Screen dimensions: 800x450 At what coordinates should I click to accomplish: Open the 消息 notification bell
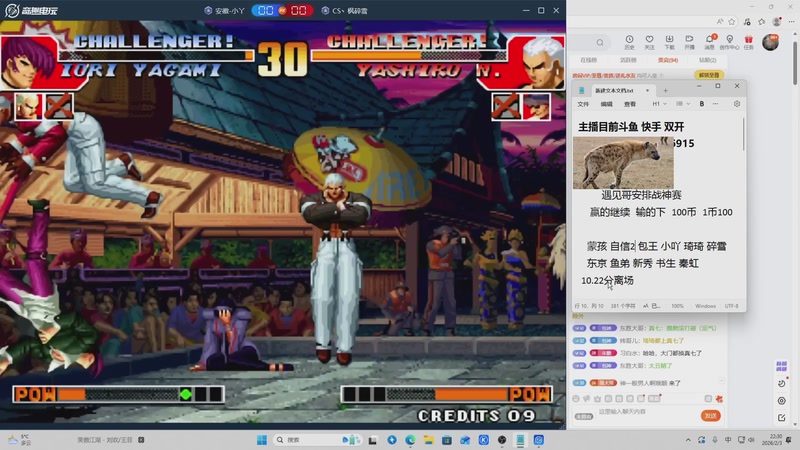pos(710,42)
